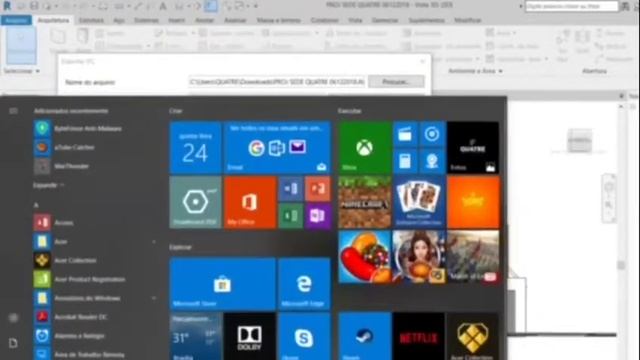Open Microsoft Solitaire Collection tile
This screenshot has width=640, height=360.
(419, 202)
